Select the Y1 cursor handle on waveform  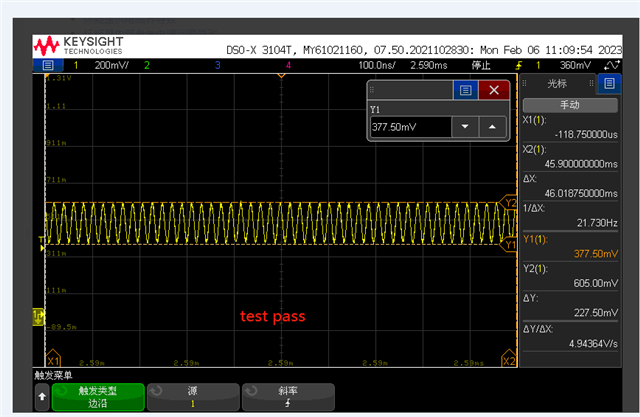[510, 242]
